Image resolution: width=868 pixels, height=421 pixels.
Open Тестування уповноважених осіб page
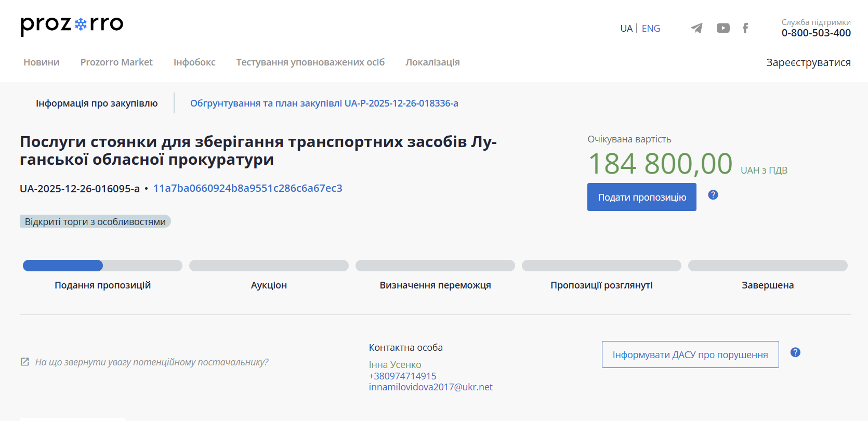point(310,62)
